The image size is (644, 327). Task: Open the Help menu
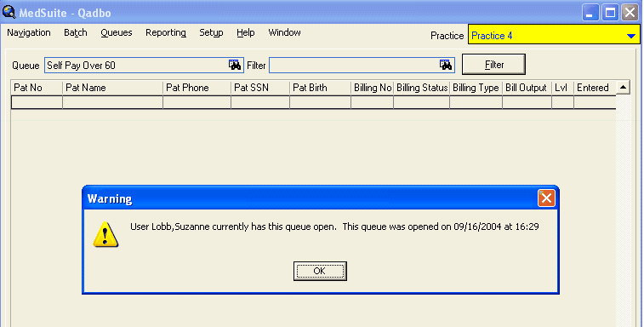[x=246, y=32]
